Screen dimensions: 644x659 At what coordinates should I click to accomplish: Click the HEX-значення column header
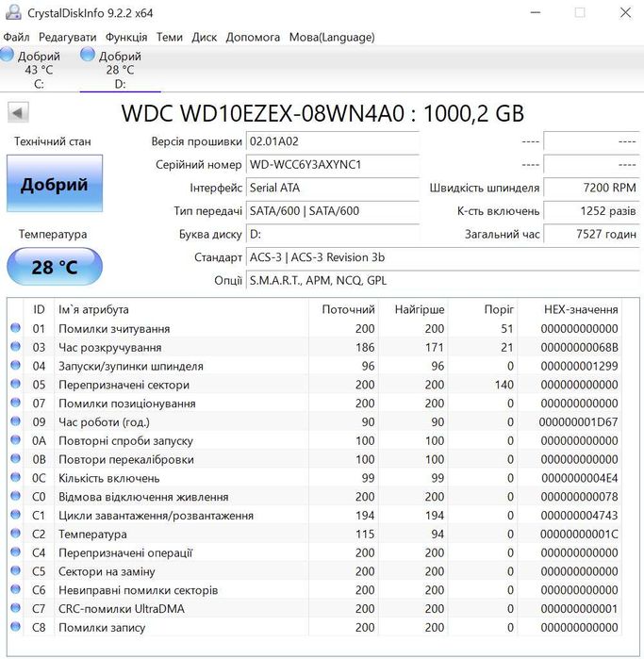[x=570, y=309]
